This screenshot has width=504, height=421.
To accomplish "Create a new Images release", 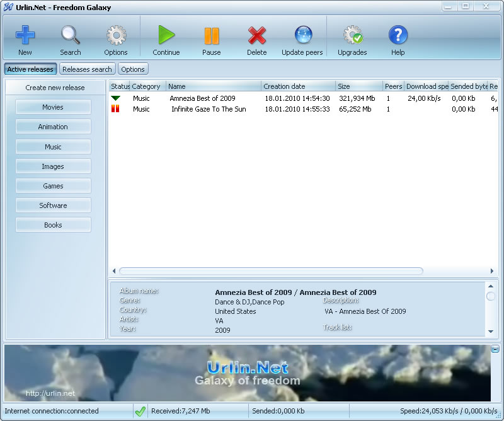I will point(53,166).
